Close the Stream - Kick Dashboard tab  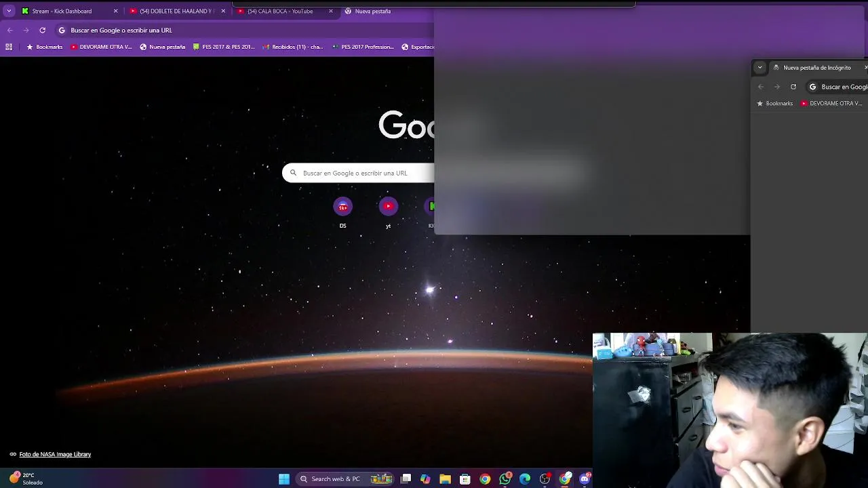click(115, 11)
